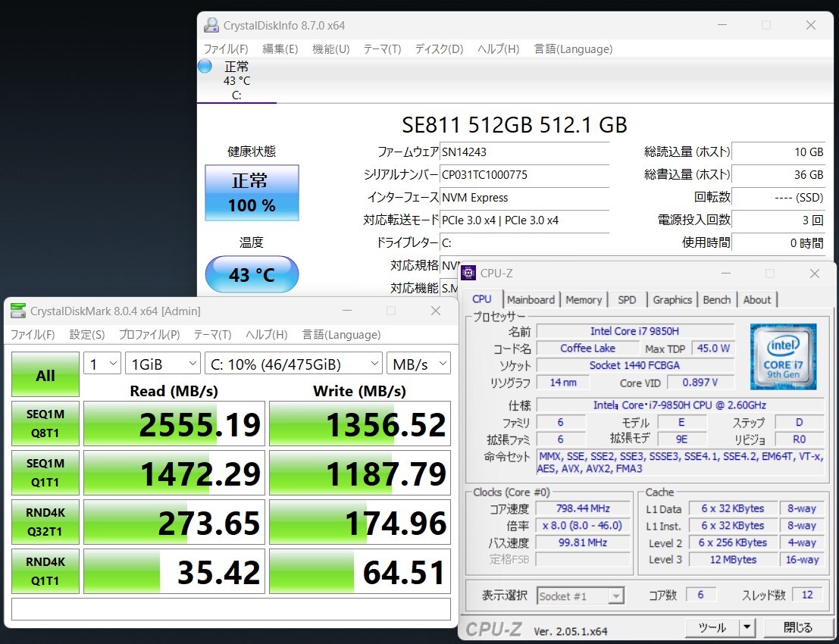Screen dimensions: 839x644
Task: Click the 43 °C temperature button
Action: coord(252,274)
